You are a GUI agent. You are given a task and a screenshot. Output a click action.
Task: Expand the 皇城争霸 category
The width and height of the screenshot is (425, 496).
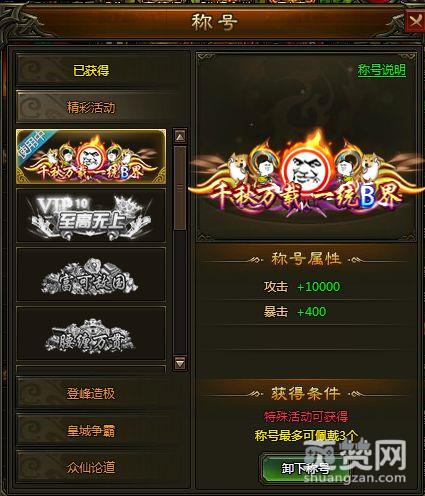point(91,430)
